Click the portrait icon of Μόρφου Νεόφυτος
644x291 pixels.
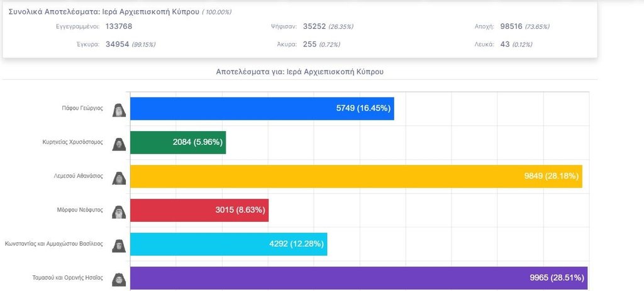119,212
